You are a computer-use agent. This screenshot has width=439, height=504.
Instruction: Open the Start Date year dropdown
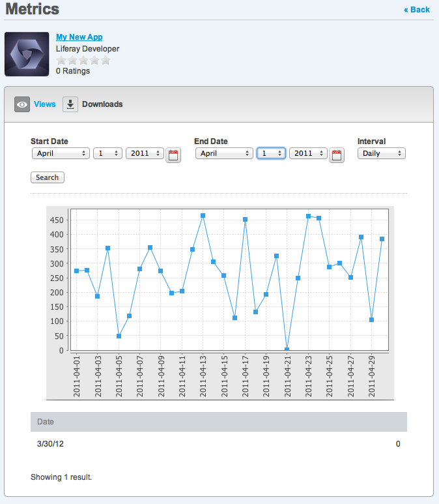coord(145,153)
